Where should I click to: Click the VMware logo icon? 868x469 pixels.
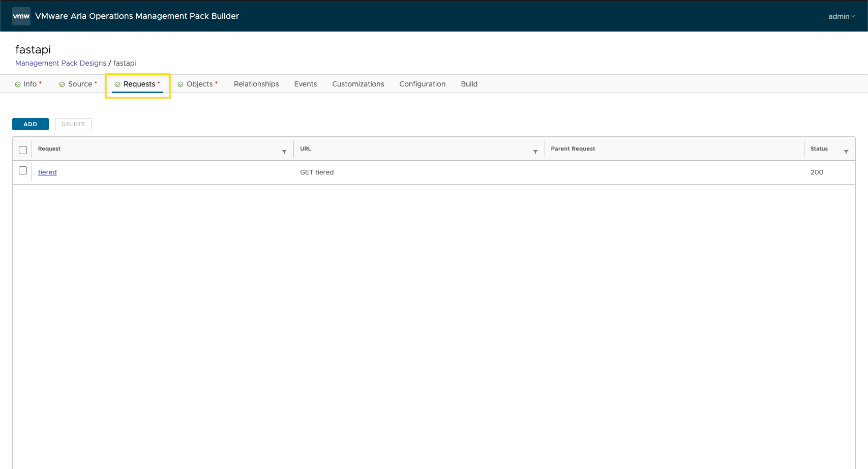click(x=21, y=16)
